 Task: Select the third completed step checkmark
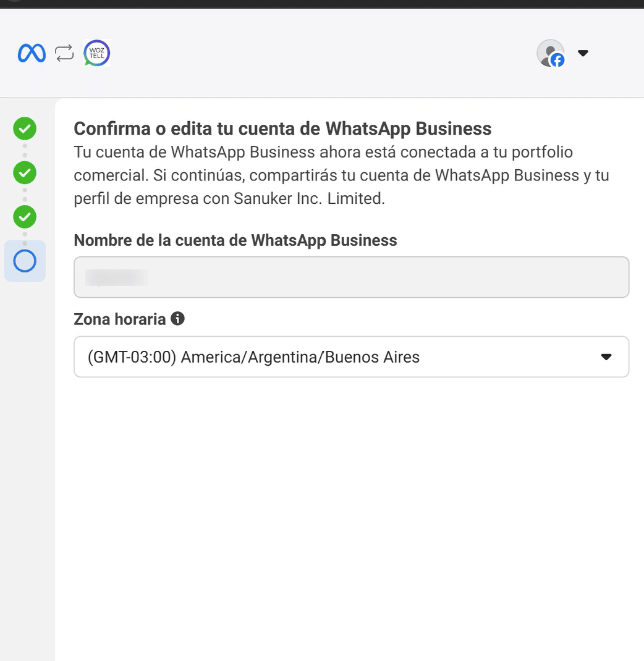point(25,217)
